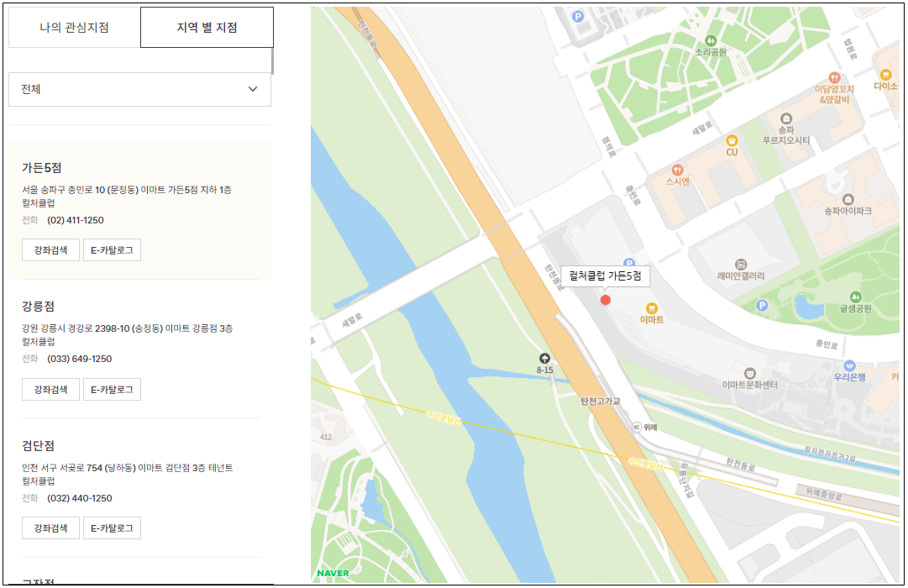The width and height of the screenshot is (908, 588).
Task: Open the 전체 region dropdown
Action: click(139, 89)
